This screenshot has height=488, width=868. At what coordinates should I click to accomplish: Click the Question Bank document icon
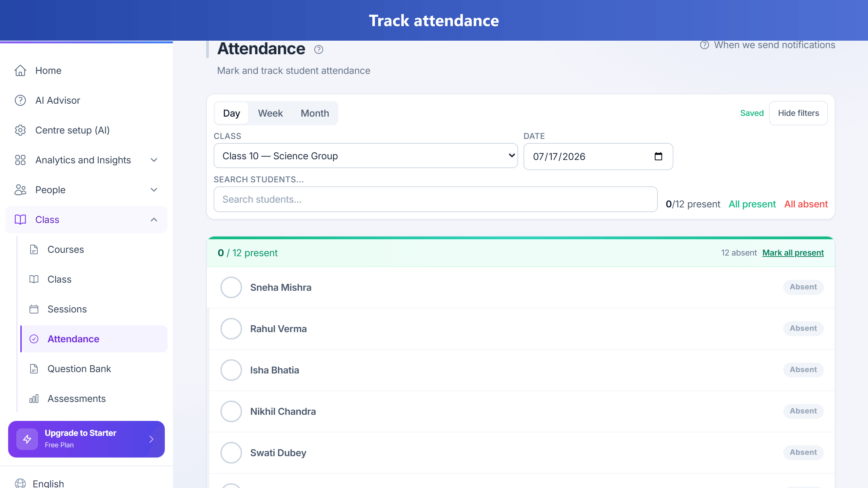[34, 369]
